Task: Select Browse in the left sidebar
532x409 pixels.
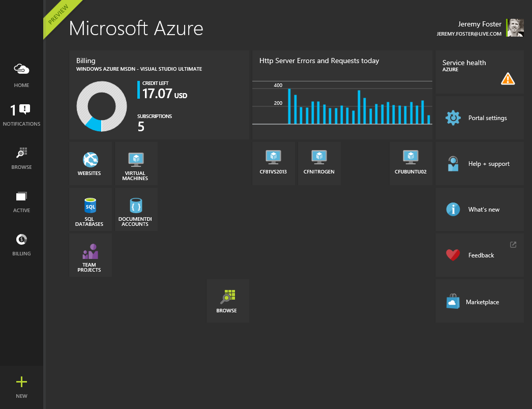Action: [21, 158]
